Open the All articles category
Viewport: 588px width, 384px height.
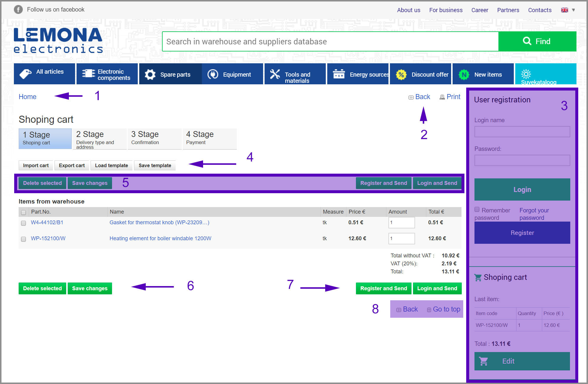[44, 74]
